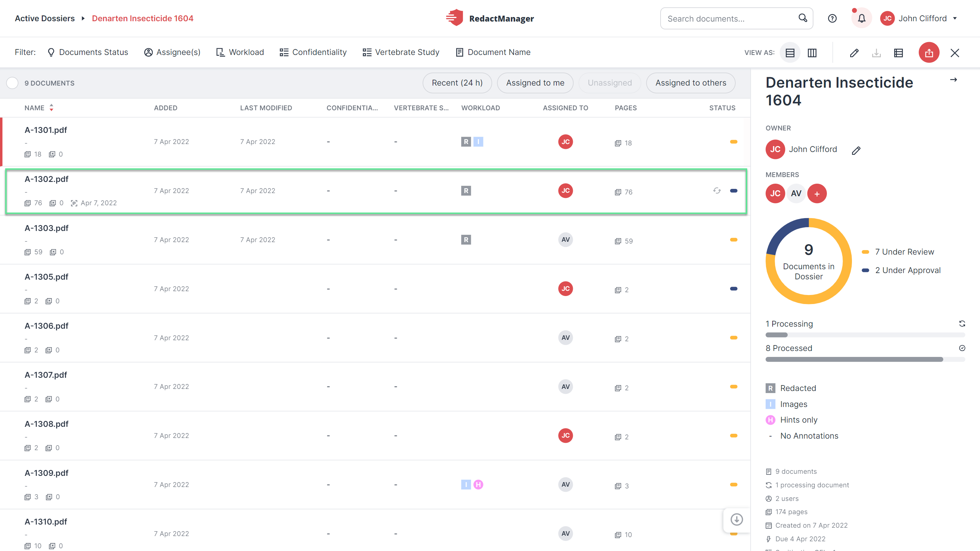Collapse the dossier details panel arrow

(x=953, y=80)
